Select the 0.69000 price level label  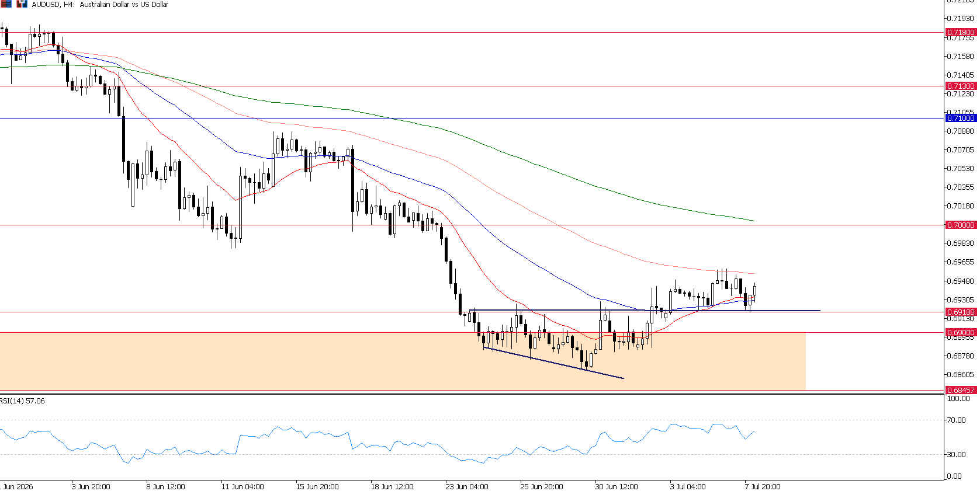pos(961,332)
